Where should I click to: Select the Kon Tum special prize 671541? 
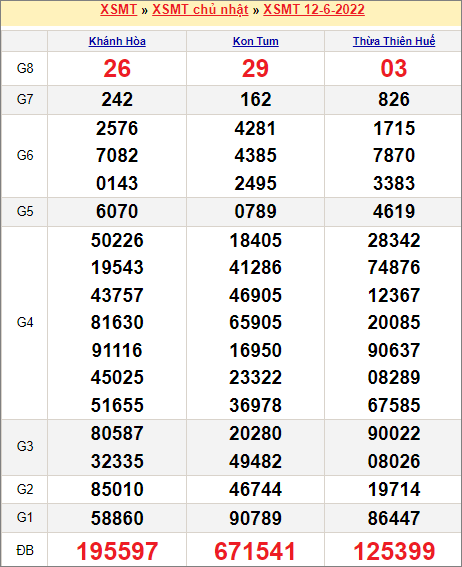[255, 551]
